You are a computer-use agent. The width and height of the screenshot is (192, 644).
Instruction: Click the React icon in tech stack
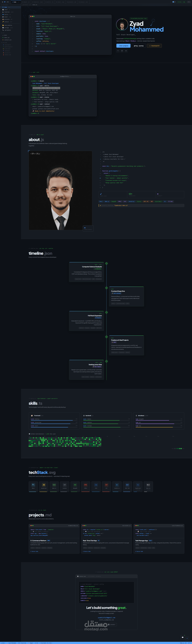pos(33,487)
